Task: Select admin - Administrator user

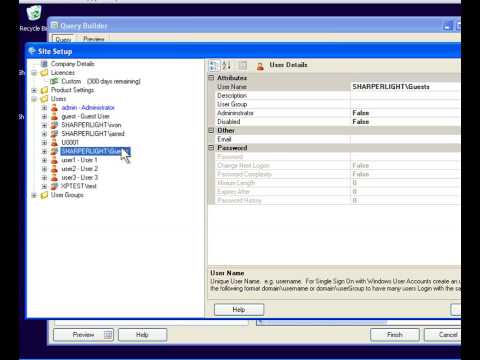Action: tap(88, 108)
